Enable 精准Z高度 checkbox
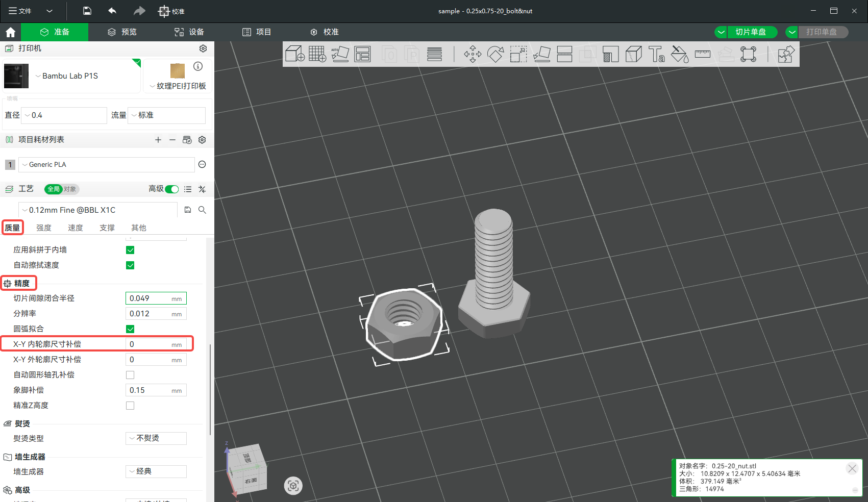The height and width of the screenshot is (502, 868). (x=130, y=406)
